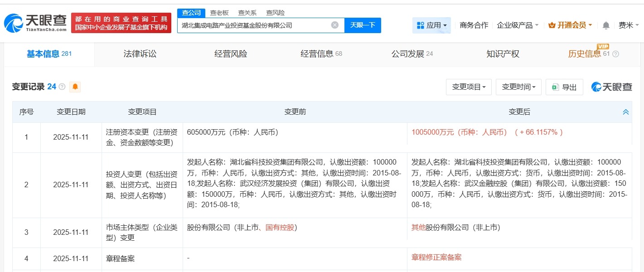
Task: Click the 天眼一下 search button
Action: 363,25
